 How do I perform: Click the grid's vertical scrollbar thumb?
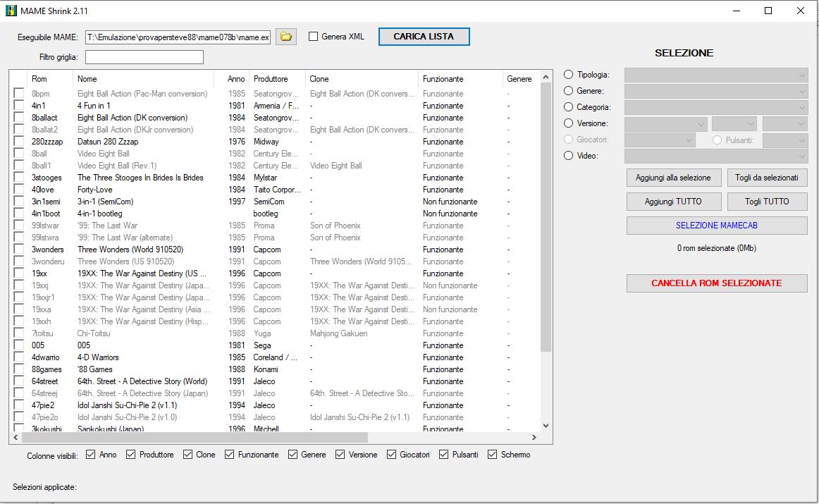pyautogui.click(x=546, y=217)
